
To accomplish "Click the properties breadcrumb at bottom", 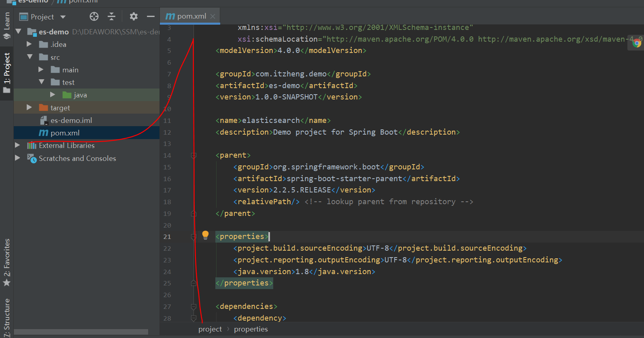I will 251,329.
